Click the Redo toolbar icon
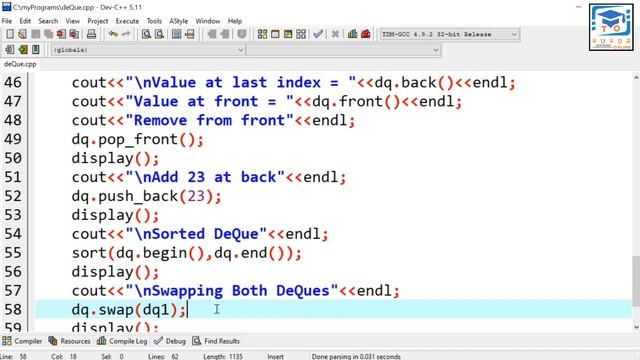Viewport: 640px width, 360px height. point(126,34)
